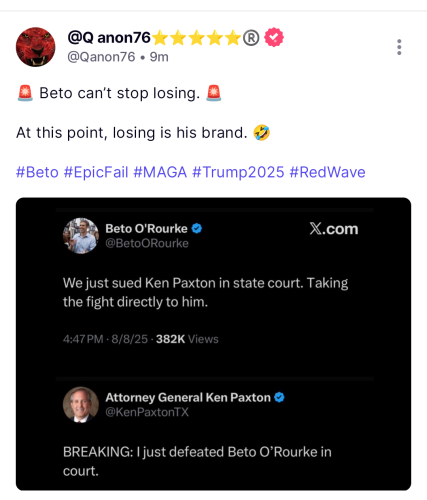Click Beto O'Rourke's profile photo
427x500 pixels.
pos(81,236)
